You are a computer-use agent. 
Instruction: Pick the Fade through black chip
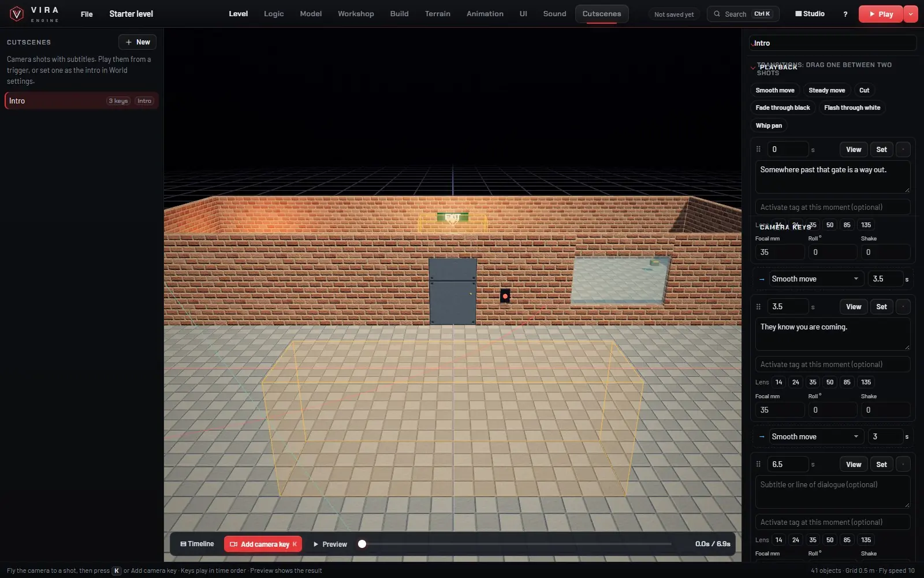[783, 108]
